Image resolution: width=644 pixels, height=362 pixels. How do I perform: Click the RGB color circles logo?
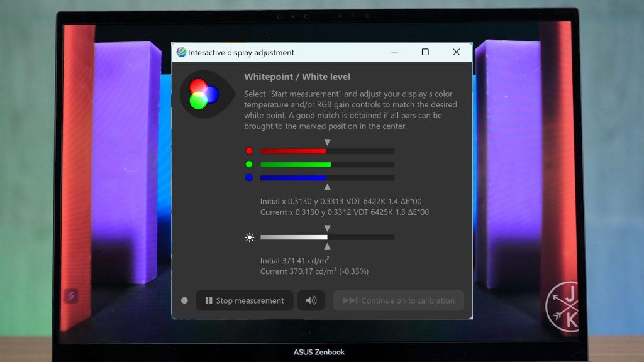pos(204,94)
